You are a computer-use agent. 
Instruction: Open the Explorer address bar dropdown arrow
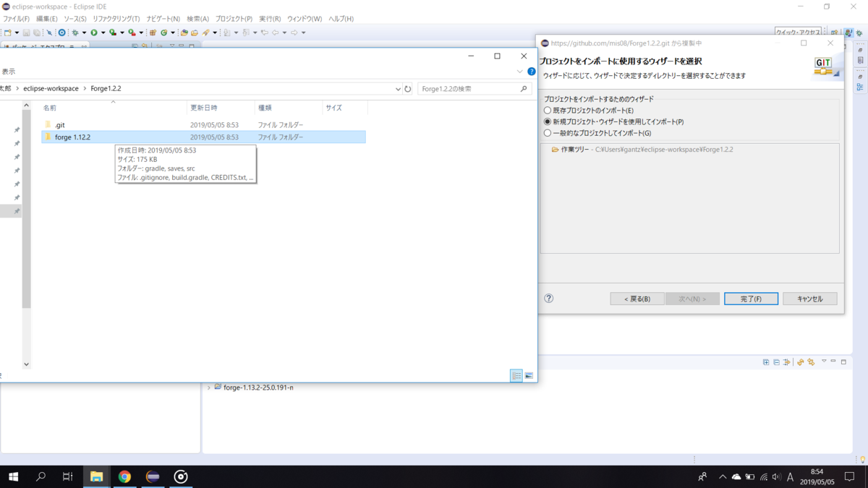tap(397, 88)
